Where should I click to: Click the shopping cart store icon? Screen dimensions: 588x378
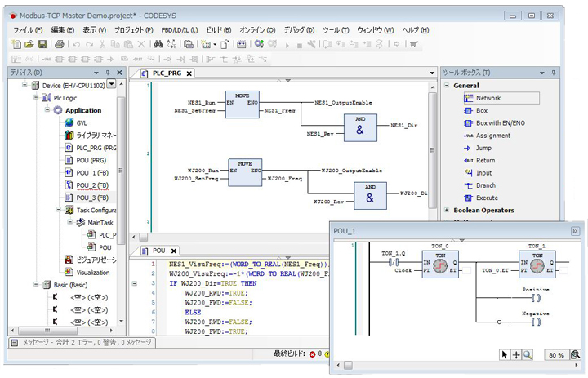[x=413, y=44]
